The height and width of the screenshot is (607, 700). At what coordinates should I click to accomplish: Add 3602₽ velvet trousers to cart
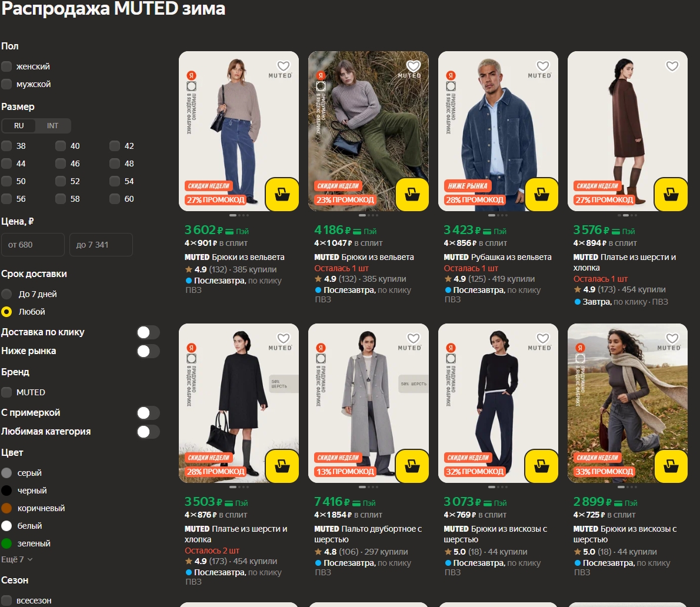click(x=282, y=194)
